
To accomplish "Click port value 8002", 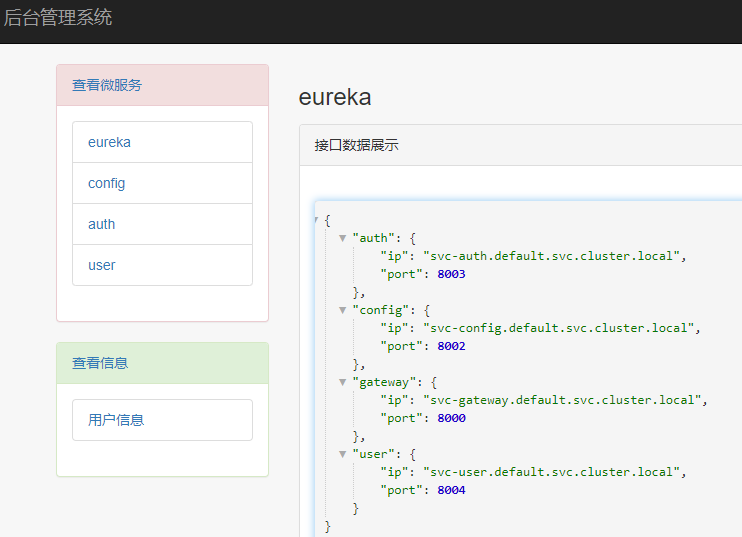I will 451,346.
